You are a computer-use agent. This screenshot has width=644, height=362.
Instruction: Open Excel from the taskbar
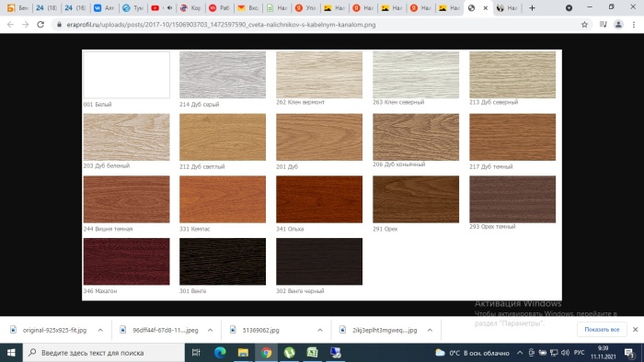pyautogui.click(x=312, y=353)
